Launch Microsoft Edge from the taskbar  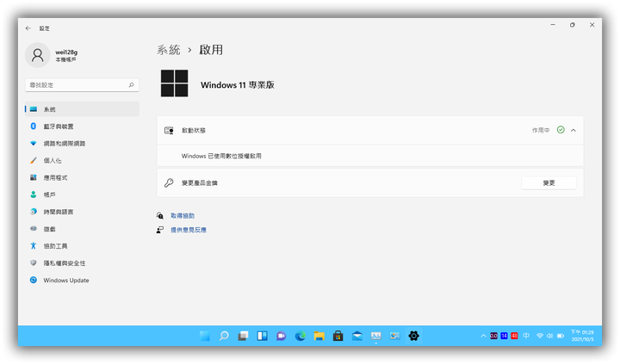[301, 336]
